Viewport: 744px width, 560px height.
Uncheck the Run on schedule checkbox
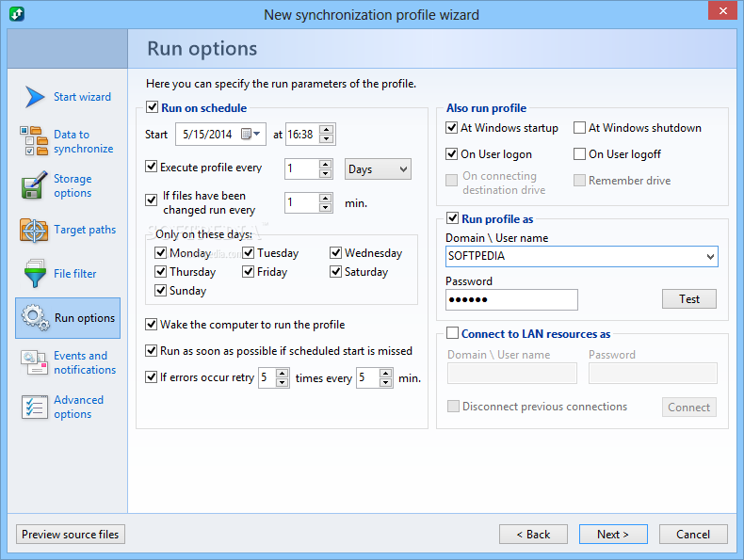[x=152, y=107]
